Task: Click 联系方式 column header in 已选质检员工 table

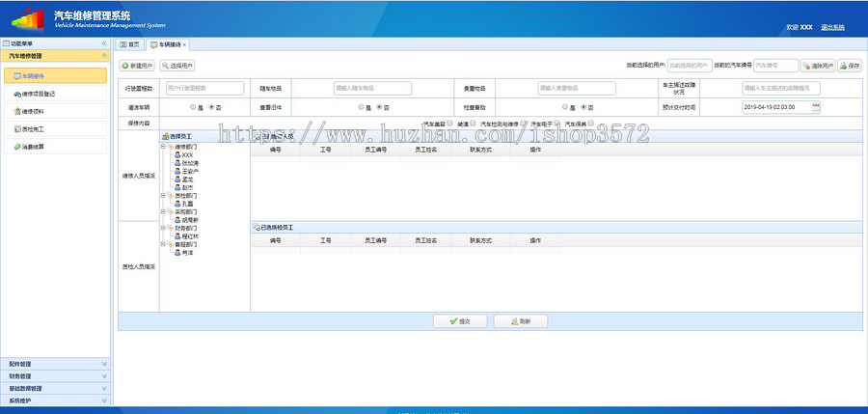Action: [480, 240]
